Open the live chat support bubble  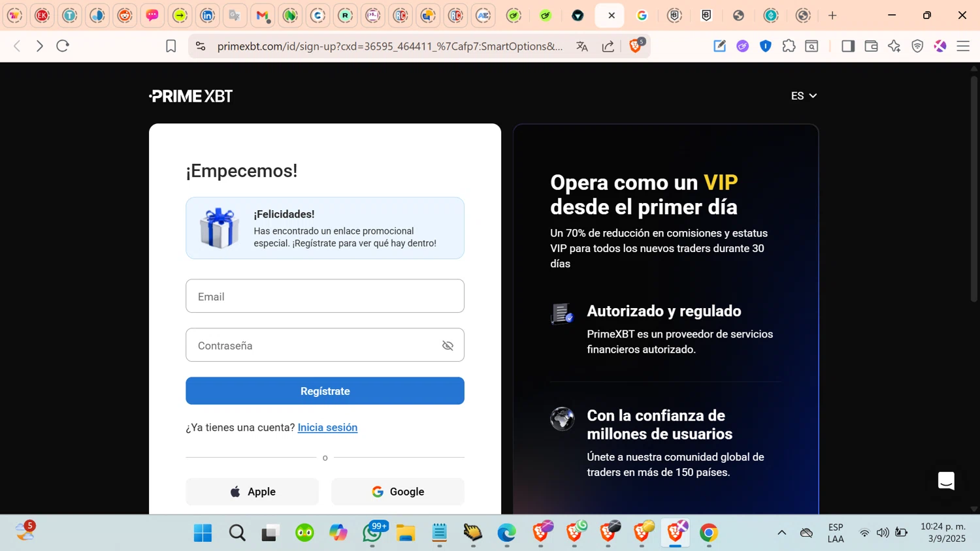(x=946, y=481)
